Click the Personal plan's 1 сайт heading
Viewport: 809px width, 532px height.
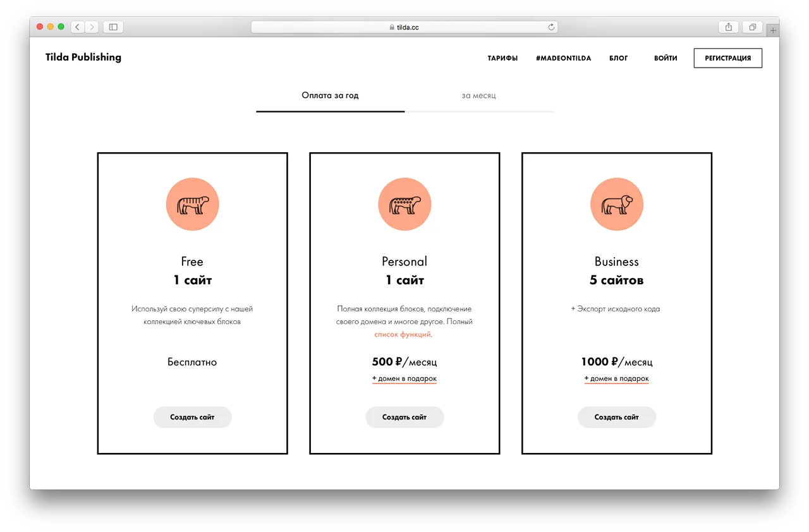point(404,280)
